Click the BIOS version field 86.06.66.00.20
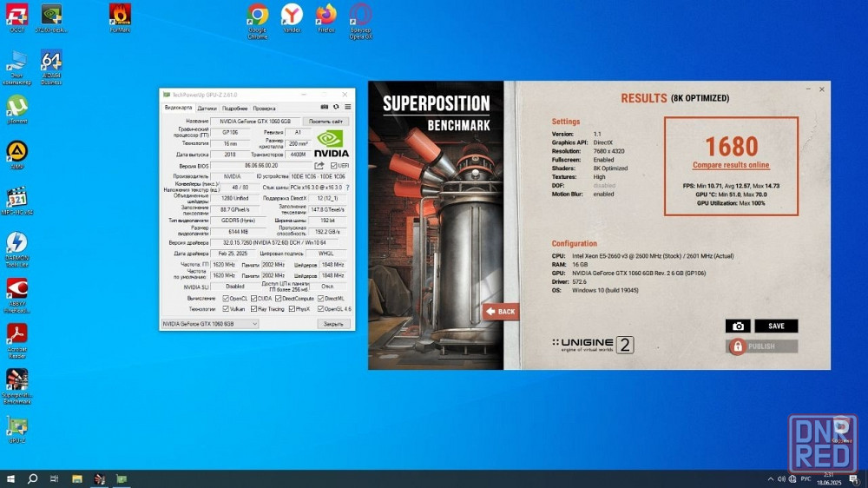 [x=261, y=166]
